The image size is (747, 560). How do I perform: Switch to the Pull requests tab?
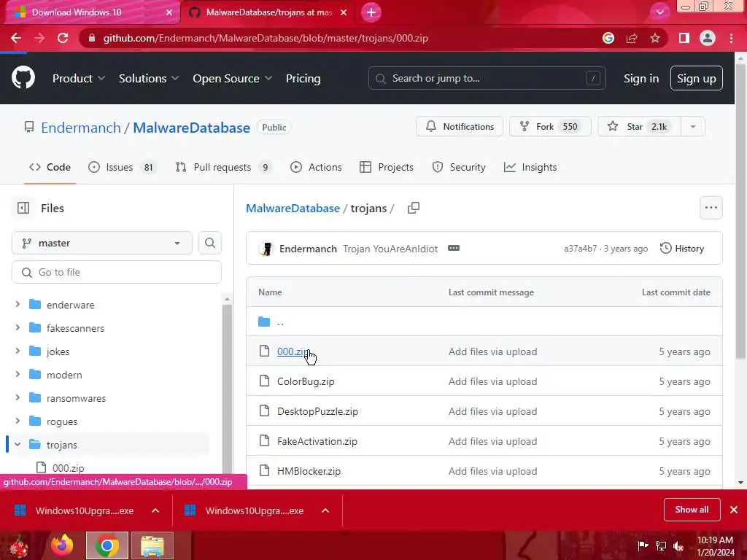click(x=223, y=167)
